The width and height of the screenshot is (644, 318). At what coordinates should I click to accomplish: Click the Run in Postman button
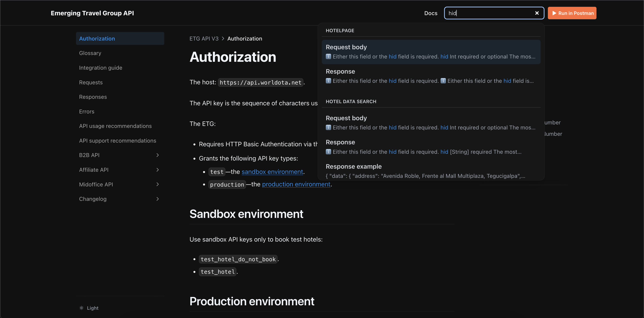572,13
